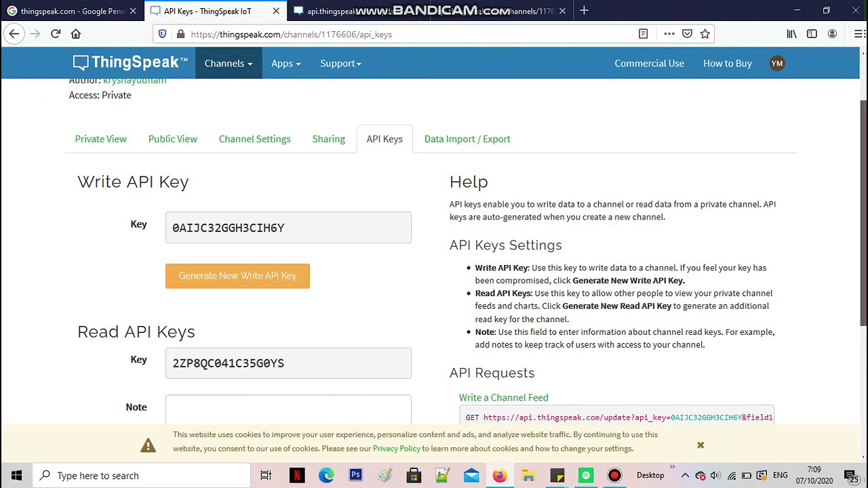Open Data Import / Export tab

click(x=467, y=139)
